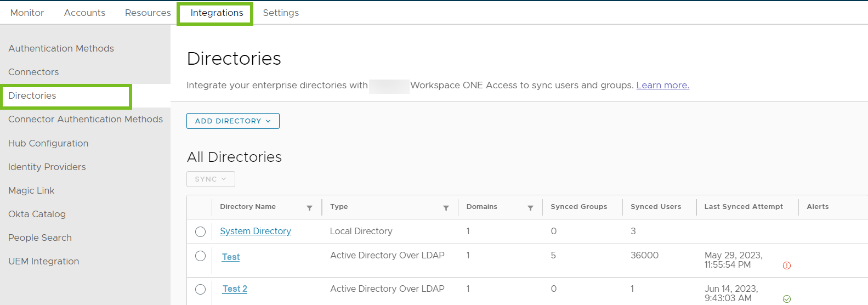This screenshot has height=305, width=868.
Task: Click the red alert icon in Test row
Action: (x=787, y=266)
